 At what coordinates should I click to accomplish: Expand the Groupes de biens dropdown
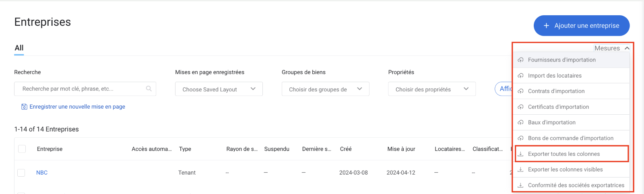tap(325, 89)
